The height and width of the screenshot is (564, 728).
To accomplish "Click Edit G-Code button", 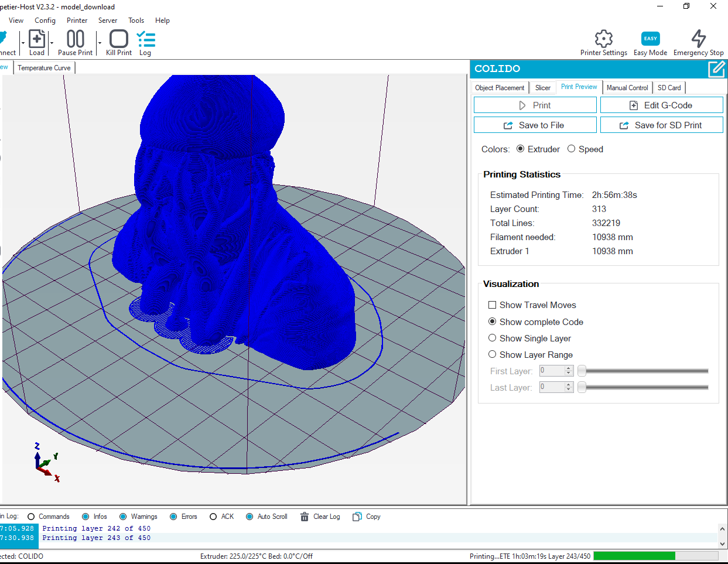I will click(x=662, y=105).
